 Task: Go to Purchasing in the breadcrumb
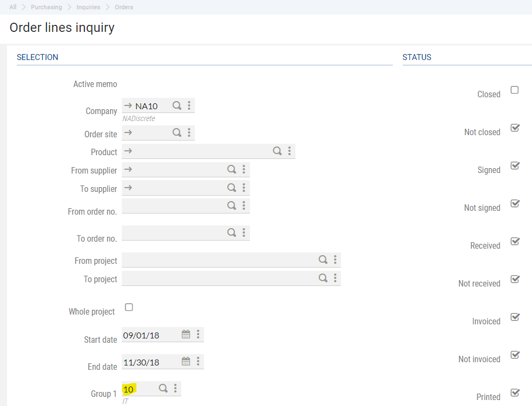point(46,7)
